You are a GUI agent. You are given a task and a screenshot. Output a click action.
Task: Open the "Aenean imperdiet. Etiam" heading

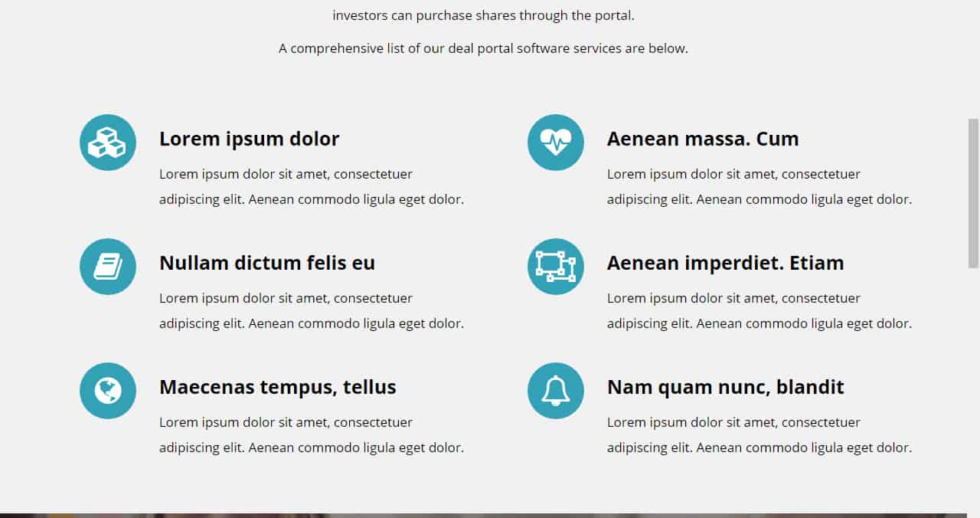(x=725, y=263)
